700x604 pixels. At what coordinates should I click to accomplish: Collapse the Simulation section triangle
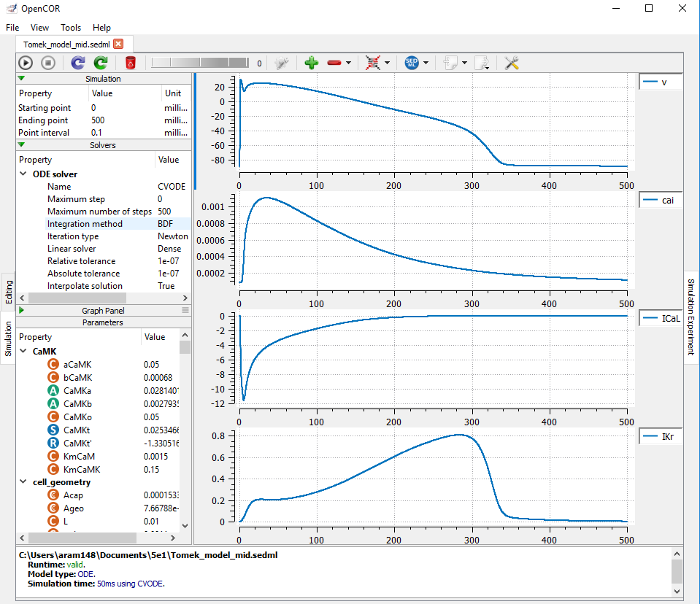tap(22, 79)
